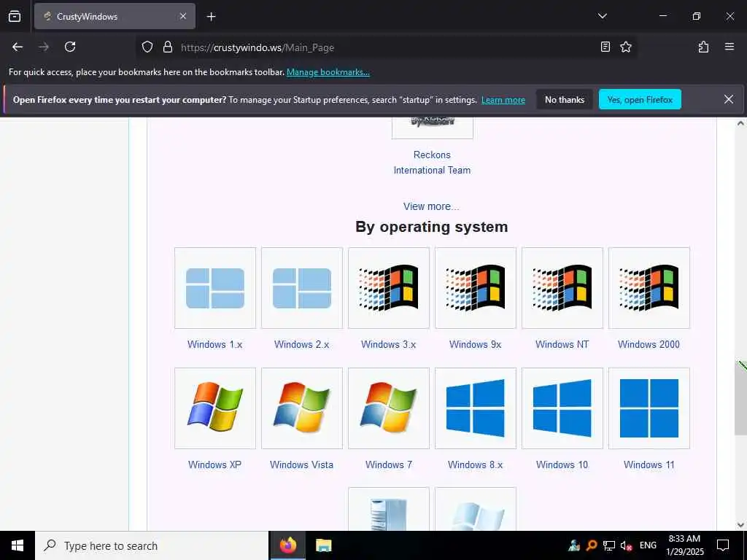747x560 pixels.
Task: Click the scrollbar down arrow
Action: tap(741, 525)
